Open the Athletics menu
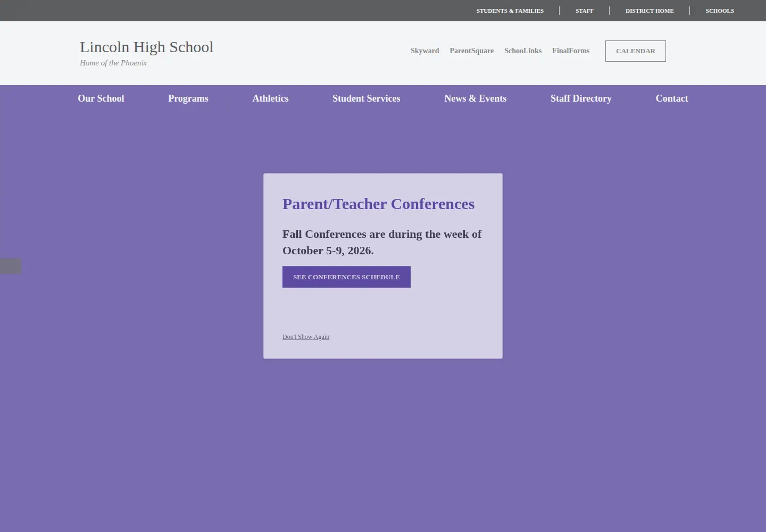Image resolution: width=766 pixels, height=532 pixels. tap(270, 98)
